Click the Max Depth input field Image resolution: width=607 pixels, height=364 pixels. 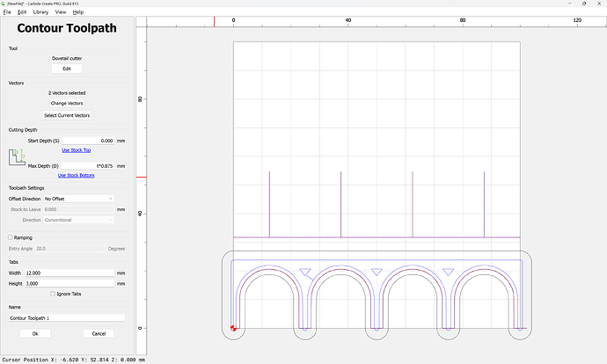tap(88, 166)
